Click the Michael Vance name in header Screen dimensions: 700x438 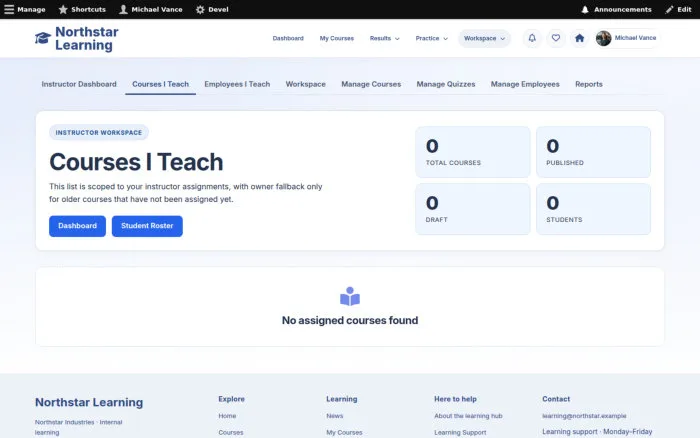click(x=635, y=38)
